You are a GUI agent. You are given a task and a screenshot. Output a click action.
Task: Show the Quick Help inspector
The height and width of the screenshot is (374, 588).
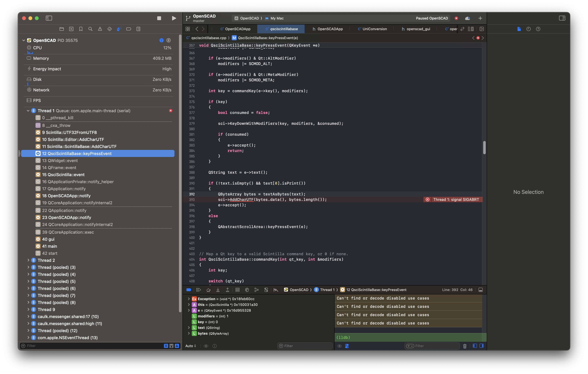pyautogui.click(x=538, y=29)
